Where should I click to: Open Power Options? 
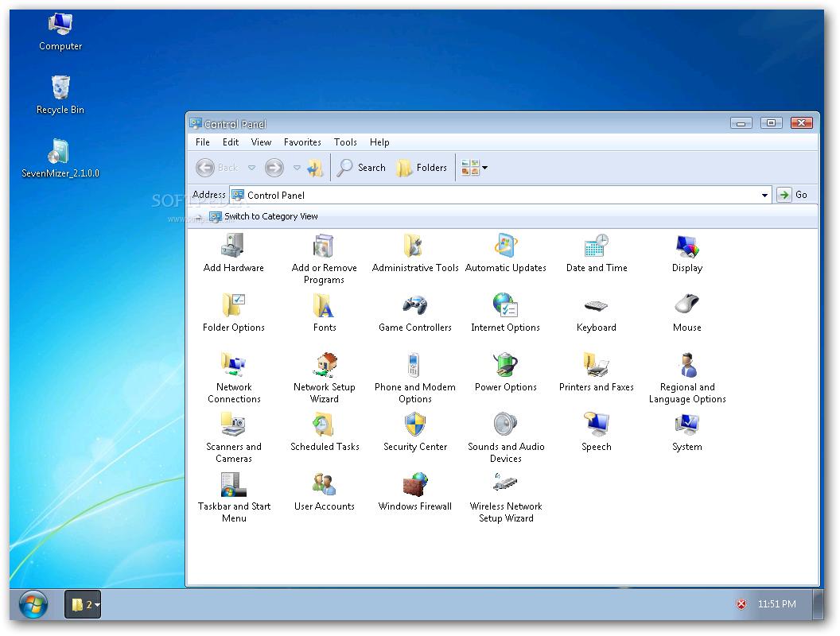(506, 372)
